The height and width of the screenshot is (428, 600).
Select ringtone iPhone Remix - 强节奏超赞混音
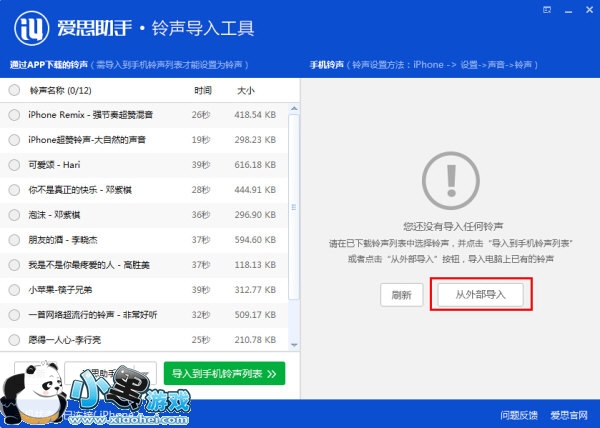pyautogui.click(x=14, y=115)
